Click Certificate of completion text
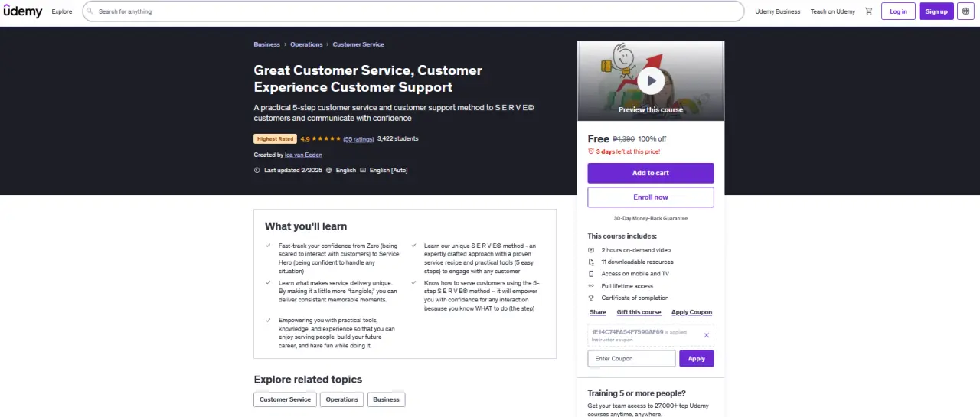The height and width of the screenshot is (417, 980). click(635, 298)
